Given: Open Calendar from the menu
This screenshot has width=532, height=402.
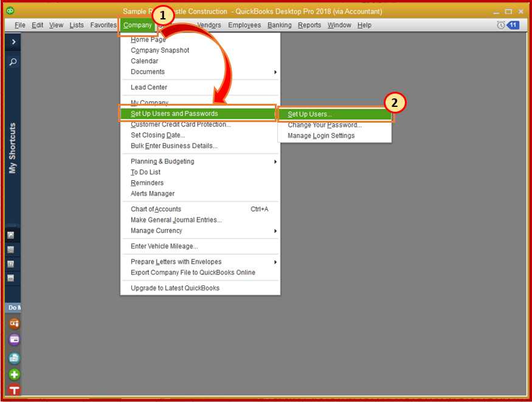Looking at the screenshot, I should [200, 61].
